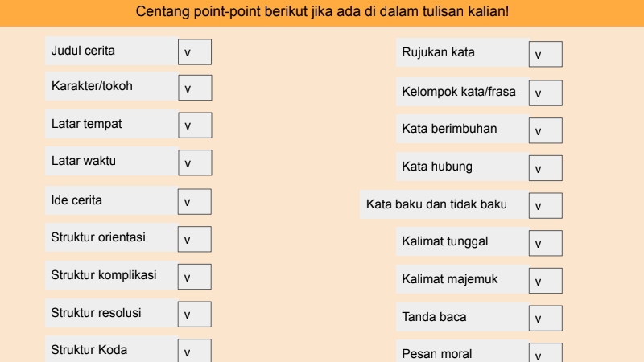Click the orange instruction header text
Screen dimensions: 644x362
click(322, 13)
